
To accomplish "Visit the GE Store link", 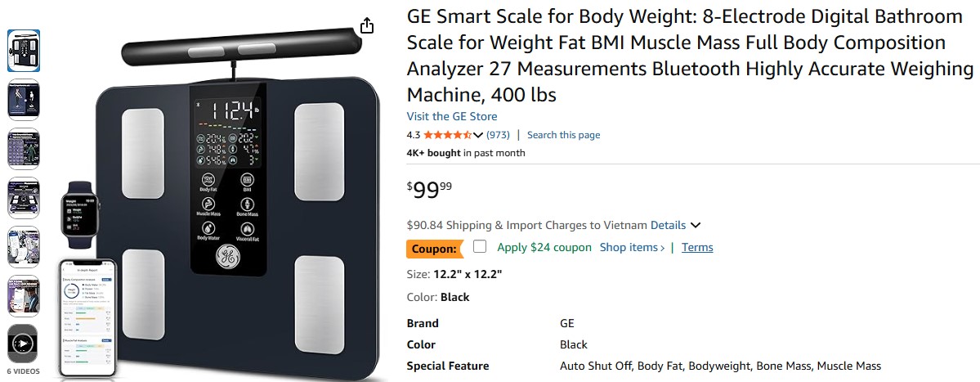I will point(452,116).
